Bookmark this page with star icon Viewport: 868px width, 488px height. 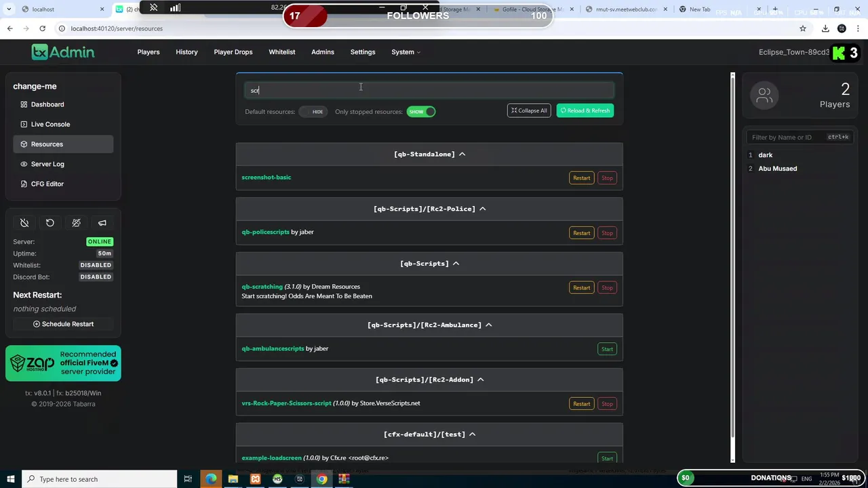coord(803,28)
